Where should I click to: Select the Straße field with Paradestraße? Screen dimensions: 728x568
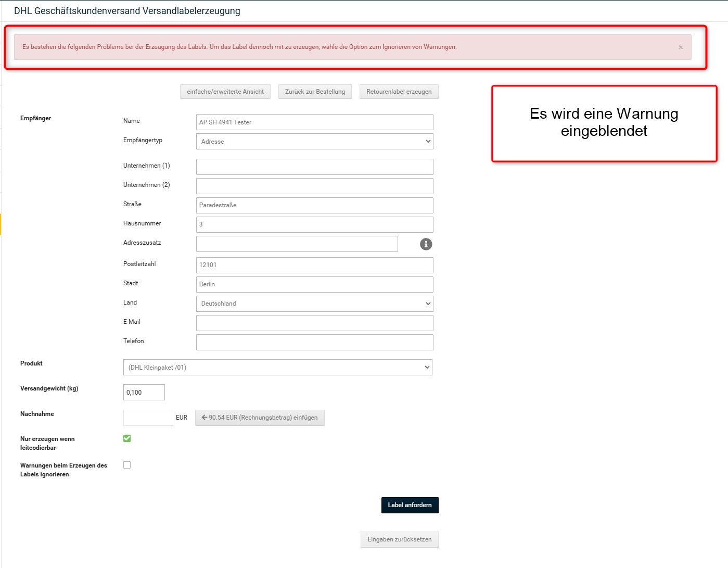coord(314,206)
